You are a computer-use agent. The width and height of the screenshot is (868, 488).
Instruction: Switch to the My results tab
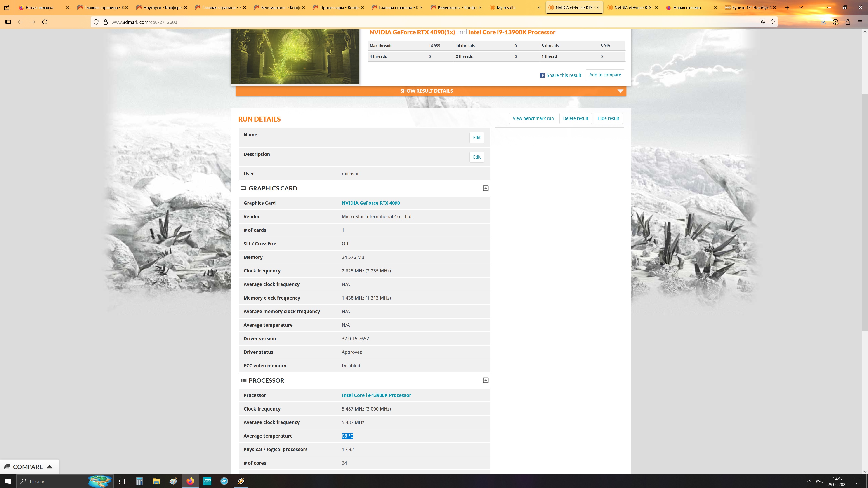pos(506,7)
